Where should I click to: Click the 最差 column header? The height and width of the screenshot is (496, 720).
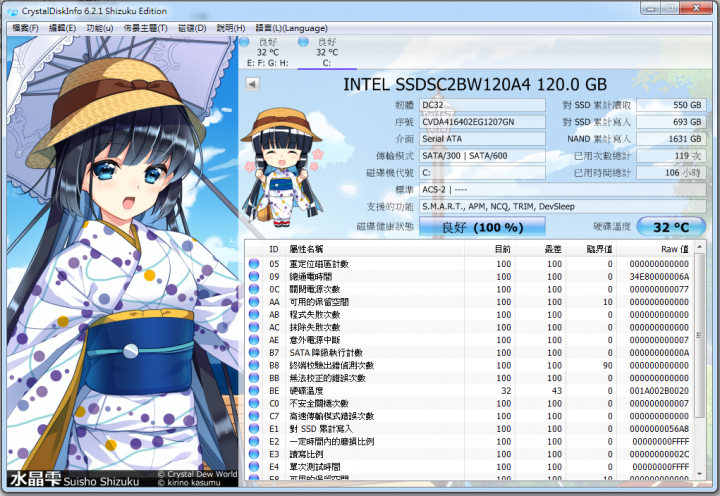540,249
